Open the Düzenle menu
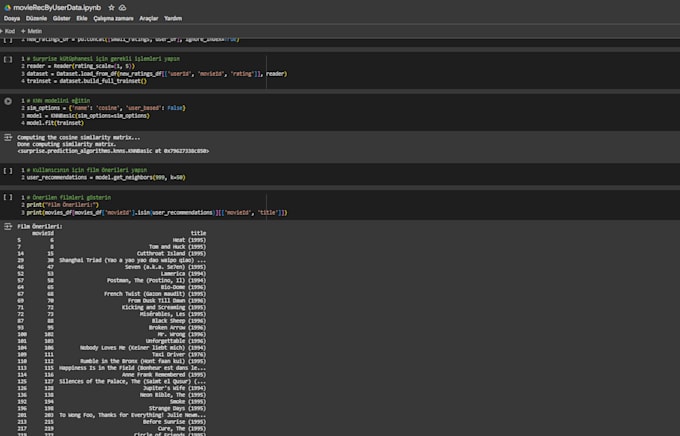Viewport: 680px width, 436px height. pyautogui.click(x=36, y=18)
